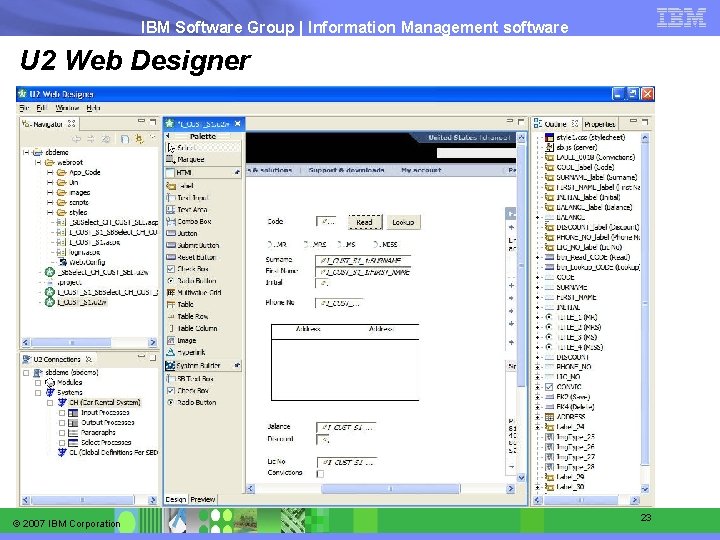Screen dimensions: 720x540
Task: Check the Input Processes box in U2 Connections
Action: click(x=62, y=413)
